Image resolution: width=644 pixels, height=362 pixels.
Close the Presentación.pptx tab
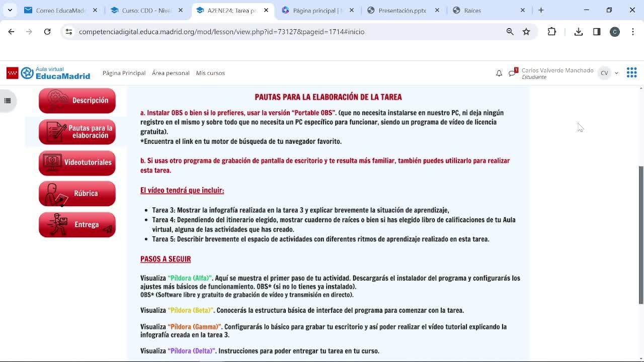pyautogui.click(x=437, y=10)
